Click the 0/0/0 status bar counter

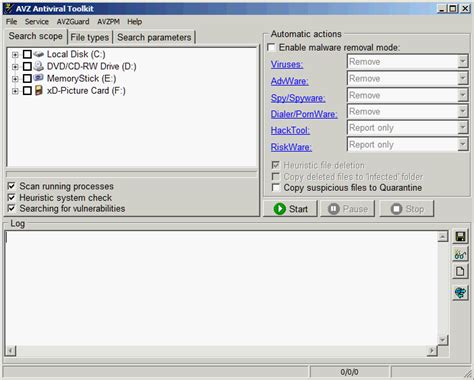[x=349, y=372]
